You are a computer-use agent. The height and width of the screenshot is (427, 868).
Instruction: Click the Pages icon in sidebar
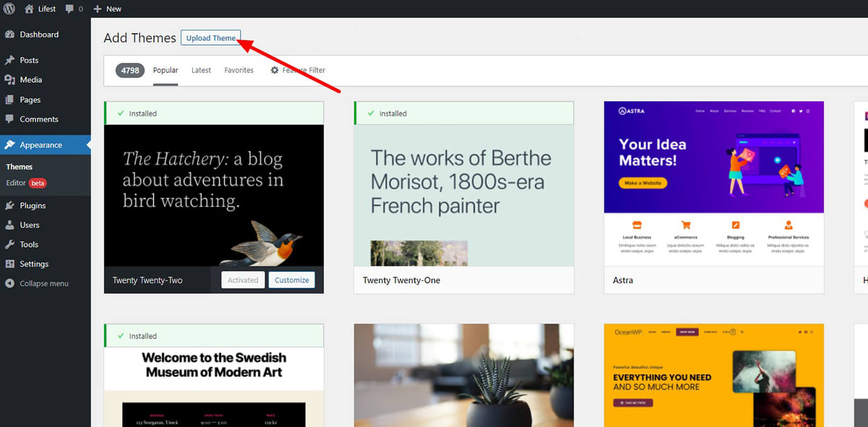9,100
